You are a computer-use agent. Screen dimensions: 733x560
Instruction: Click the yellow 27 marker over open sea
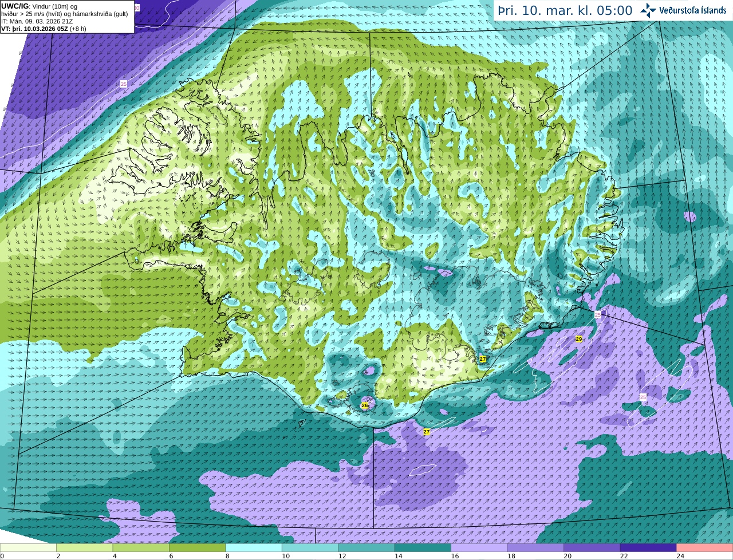[426, 432]
